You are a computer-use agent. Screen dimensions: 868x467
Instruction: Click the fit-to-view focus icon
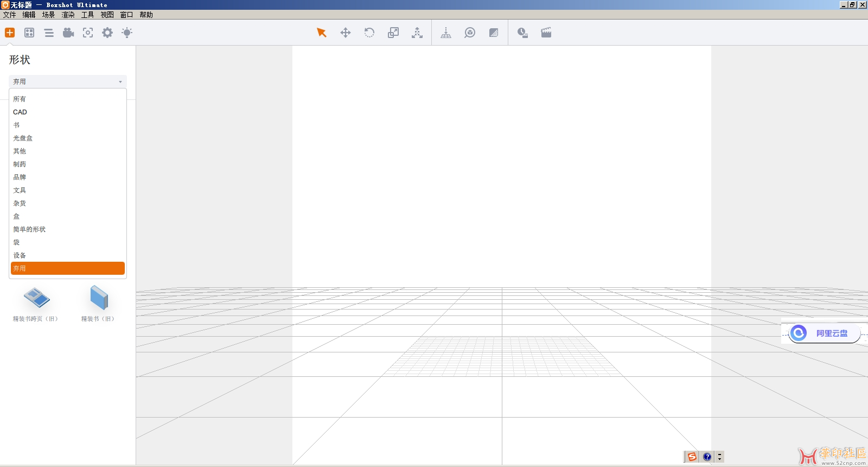point(88,33)
